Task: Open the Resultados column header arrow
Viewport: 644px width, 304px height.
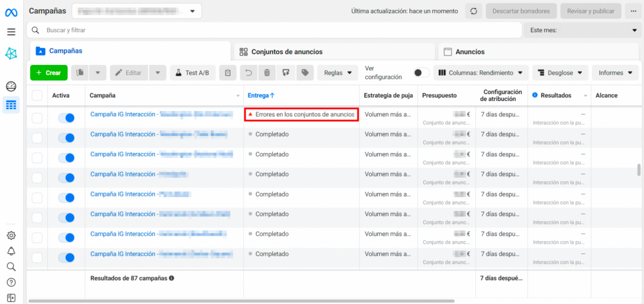Action: tap(584, 96)
